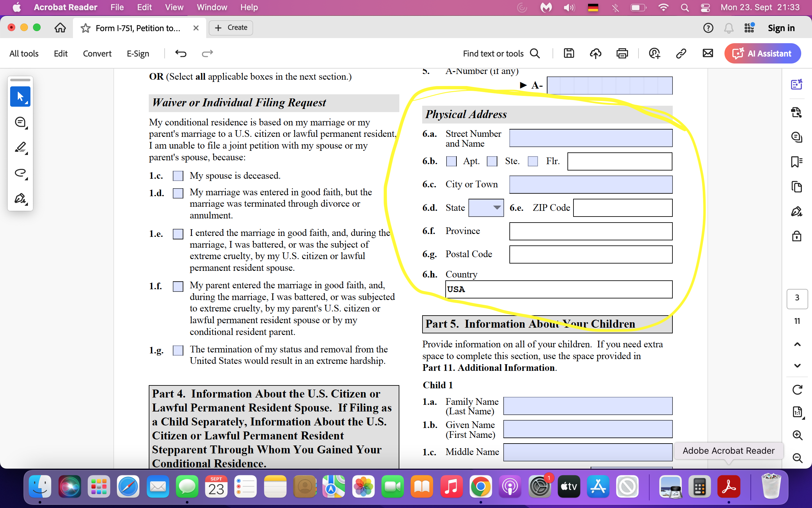Click the ZIP Code field
This screenshot has height=508, width=812.
[x=623, y=208]
